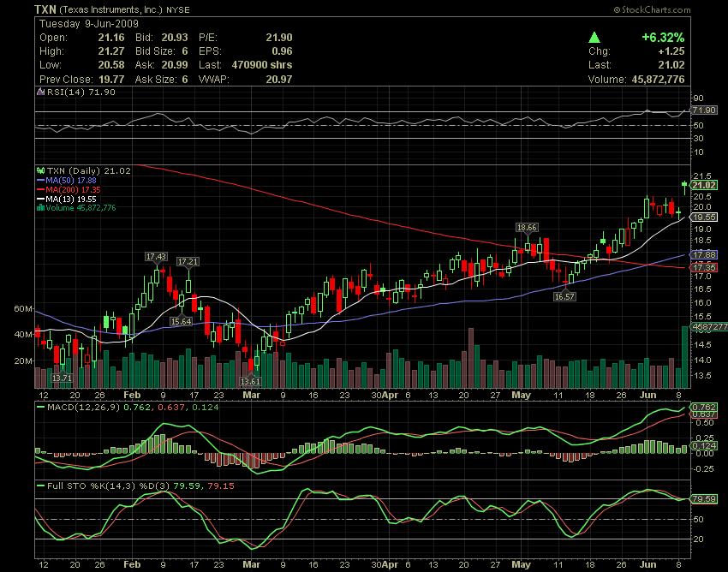
Task: Select the Low value 20.58
Action: point(111,65)
